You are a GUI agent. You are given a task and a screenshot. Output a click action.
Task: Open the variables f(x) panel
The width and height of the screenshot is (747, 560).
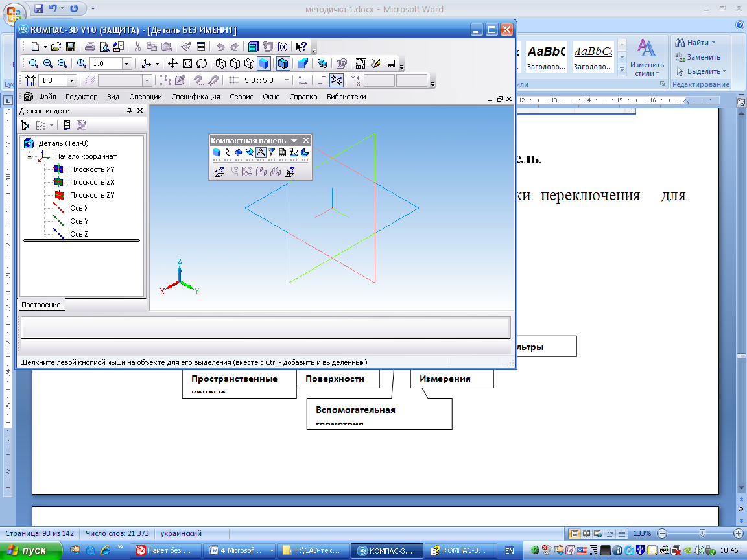[282, 47]
